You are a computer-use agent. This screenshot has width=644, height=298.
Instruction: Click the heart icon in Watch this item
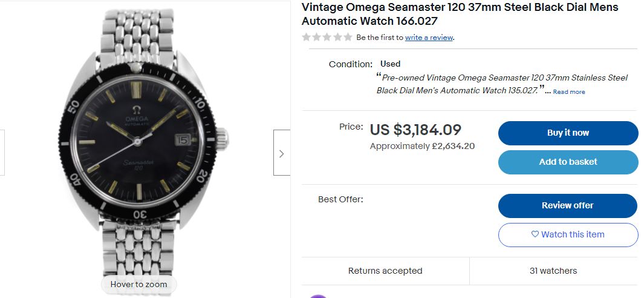click(535, 234)
